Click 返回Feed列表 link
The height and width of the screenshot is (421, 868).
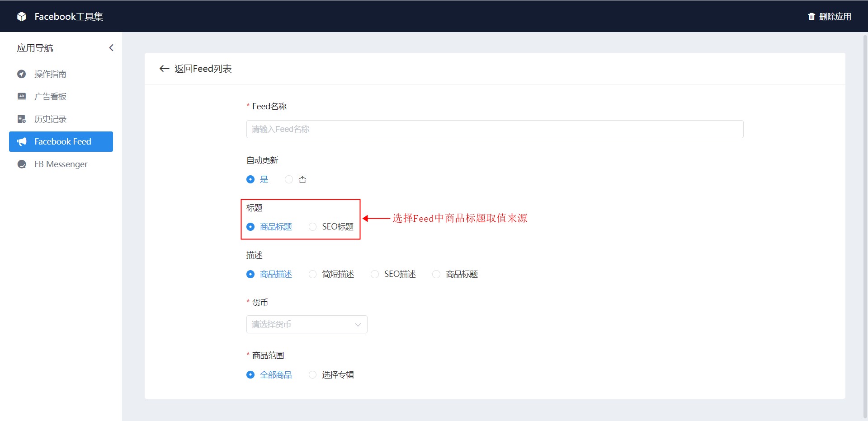[x=203, y=69]
